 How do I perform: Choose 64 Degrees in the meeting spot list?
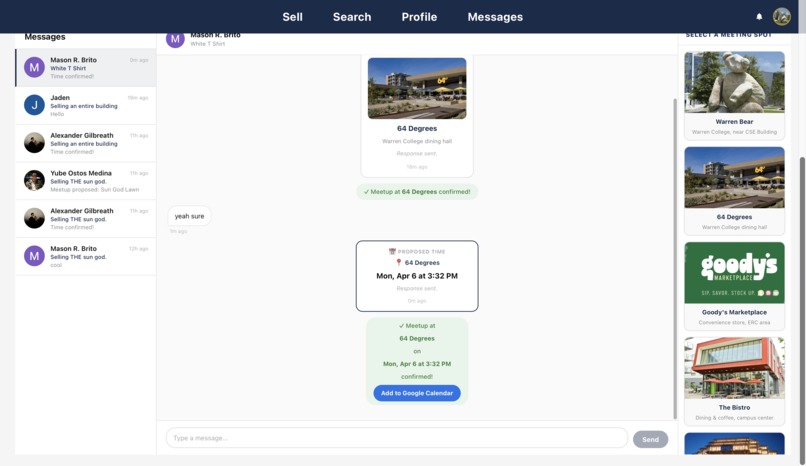(734, 191)
